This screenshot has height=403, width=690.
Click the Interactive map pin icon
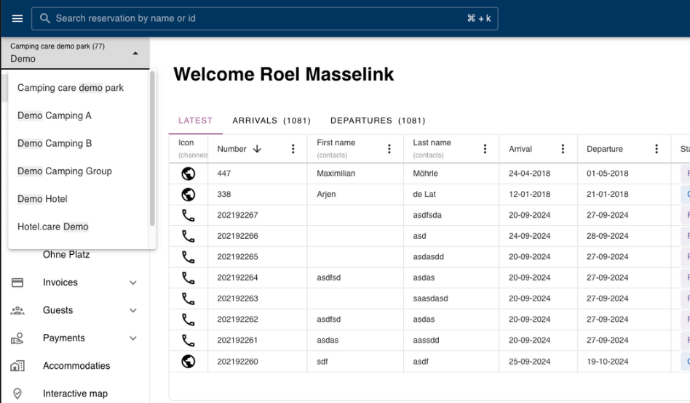17,394
